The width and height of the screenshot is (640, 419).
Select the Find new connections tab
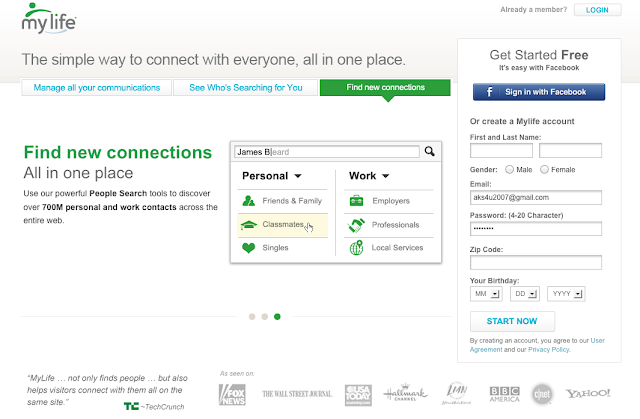[x=385, y=87]
